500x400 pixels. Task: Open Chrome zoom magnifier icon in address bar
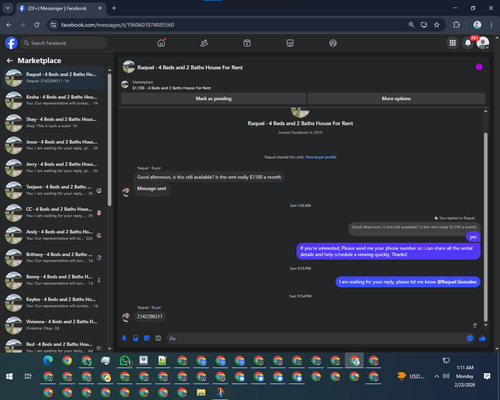(x=412, y=25)
